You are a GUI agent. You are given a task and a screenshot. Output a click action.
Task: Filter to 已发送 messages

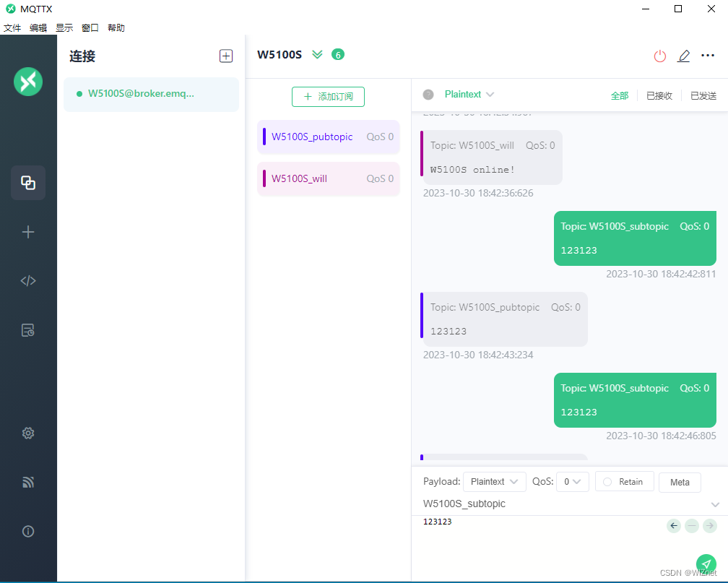click(x=703, y=95)
